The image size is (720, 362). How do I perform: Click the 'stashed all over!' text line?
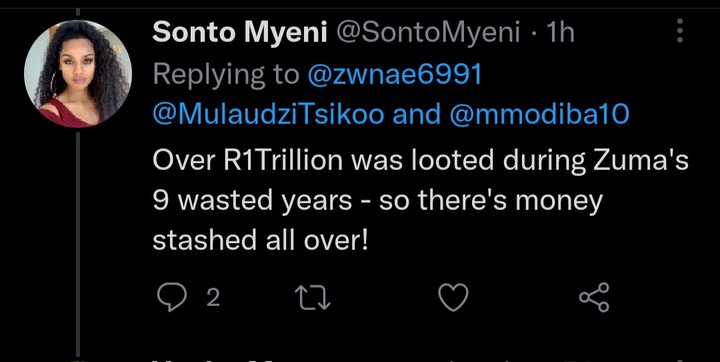click(x=260, y=240)
